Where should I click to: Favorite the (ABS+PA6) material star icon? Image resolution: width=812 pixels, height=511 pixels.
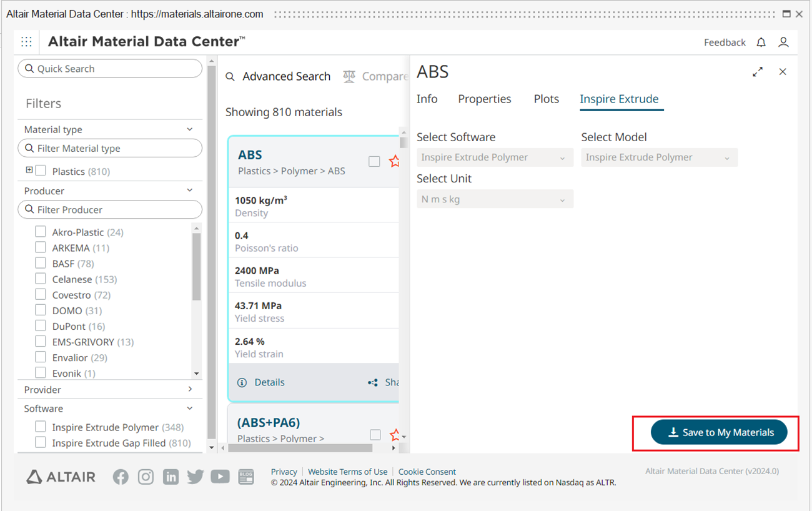click(x=395, y=434)
